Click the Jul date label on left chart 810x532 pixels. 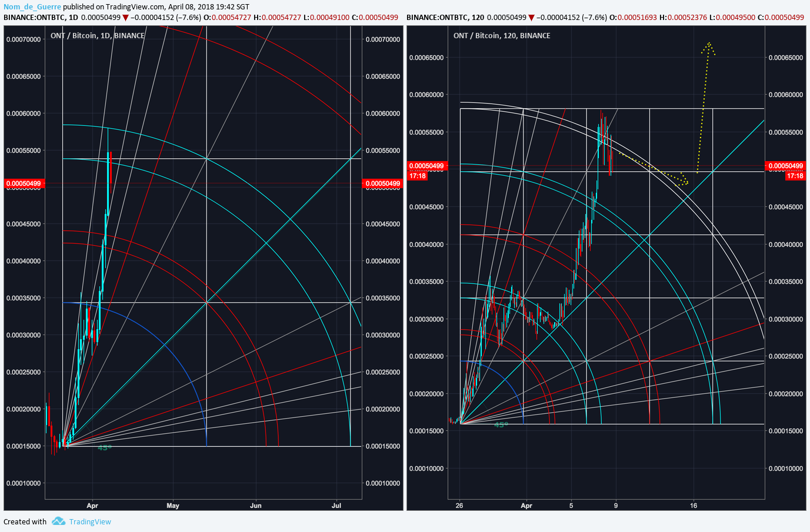pos(336,506)
